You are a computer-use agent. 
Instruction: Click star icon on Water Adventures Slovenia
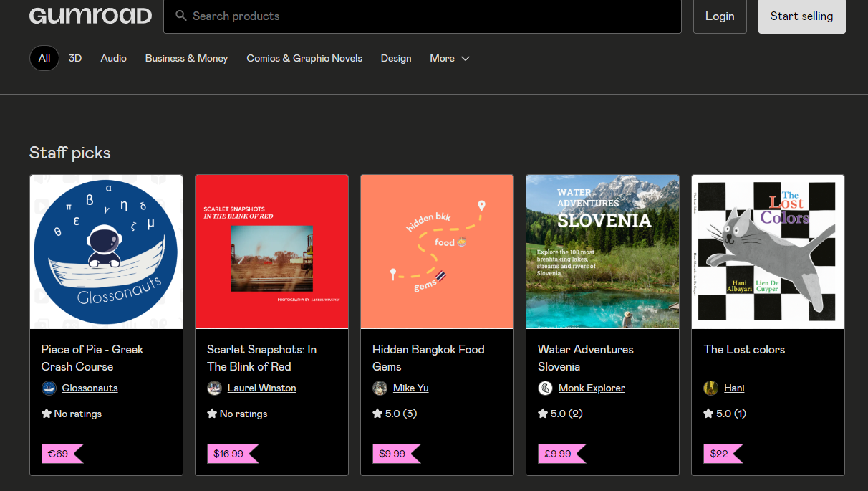(543, 414)
